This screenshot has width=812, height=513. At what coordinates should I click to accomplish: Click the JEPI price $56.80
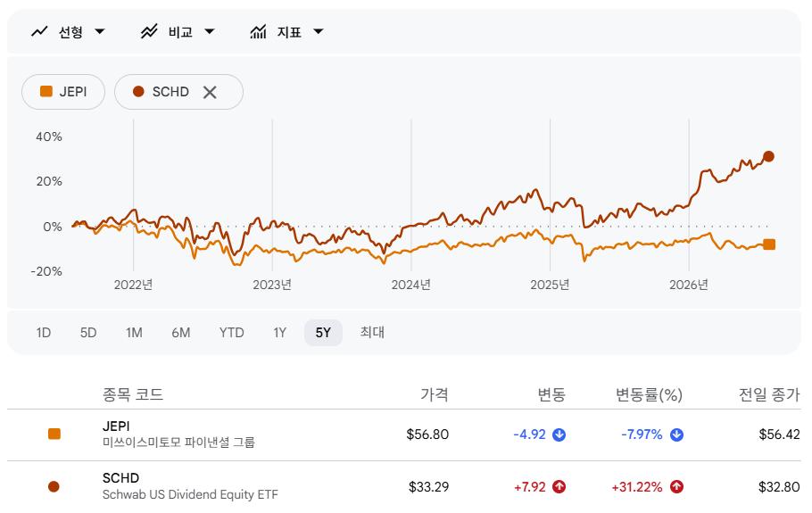[427, 434]
